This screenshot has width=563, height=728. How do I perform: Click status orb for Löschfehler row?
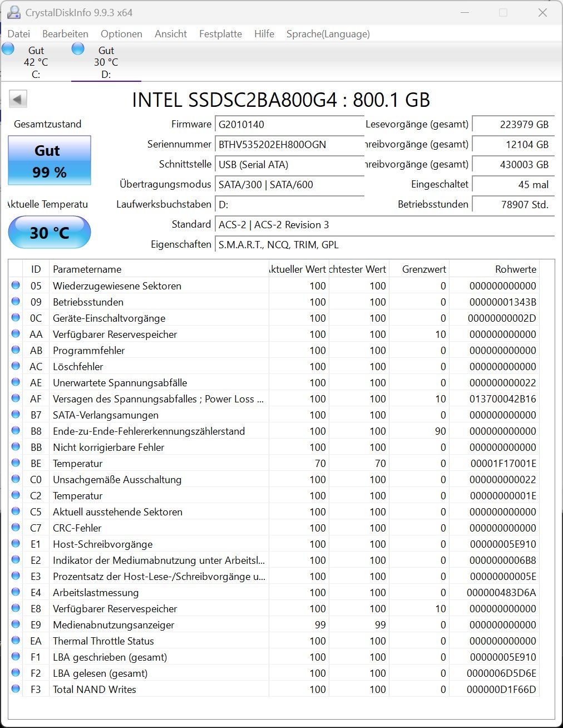click(x=16, y=366)
